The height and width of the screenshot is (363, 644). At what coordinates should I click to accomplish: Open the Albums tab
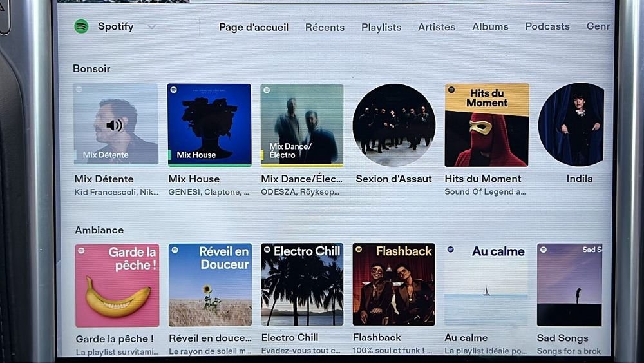(x=490, y=26)
